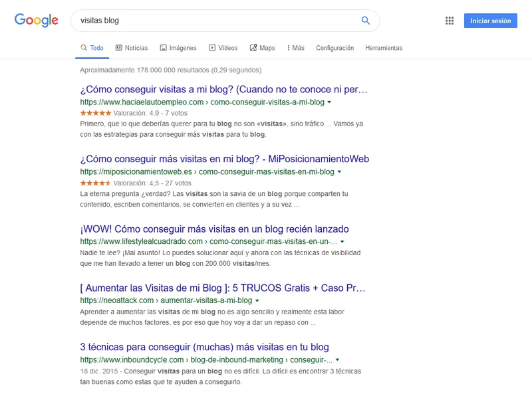The height and width of the screenshot is (396, 532).
Task: Open the Google apps grid icon
Action: point(450,21)
